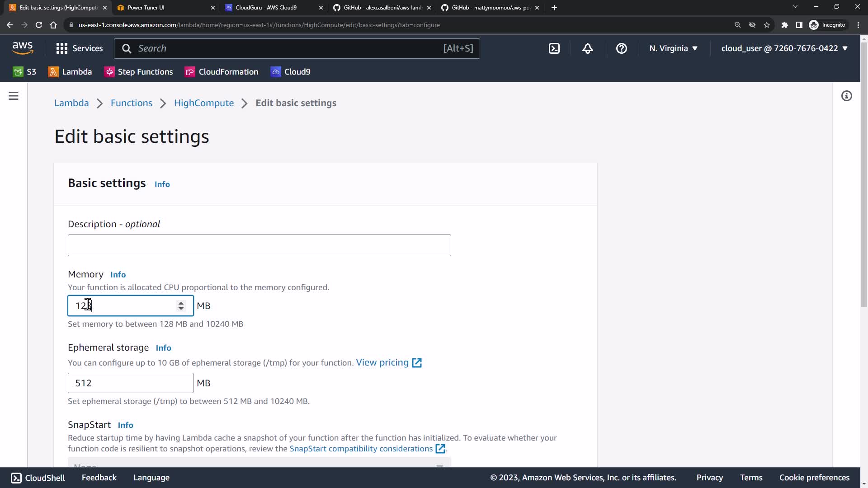Screen dimensions: 868x488
Task: Click the Ephemeral storage input field
Action: point(130,383)
